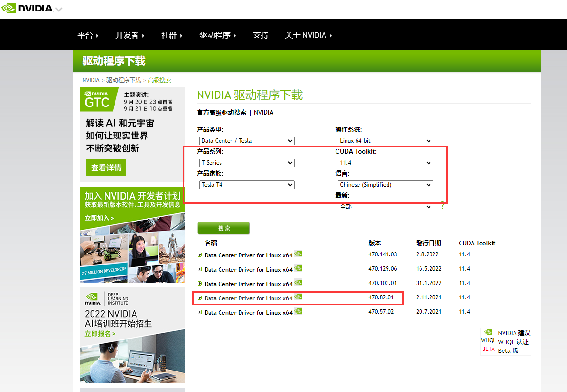The image size is (567, 392).
Task: Open the 社群 navigation menu
Action: (172, 35)
